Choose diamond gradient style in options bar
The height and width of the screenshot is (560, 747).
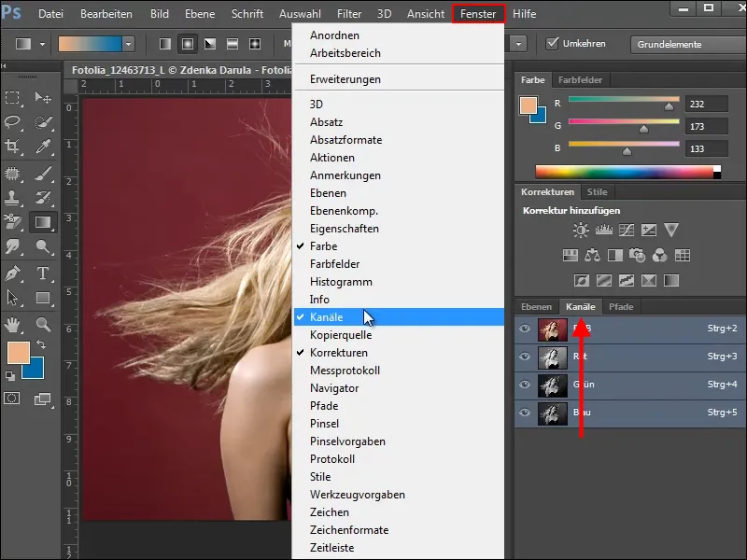(x=255, y=44)
